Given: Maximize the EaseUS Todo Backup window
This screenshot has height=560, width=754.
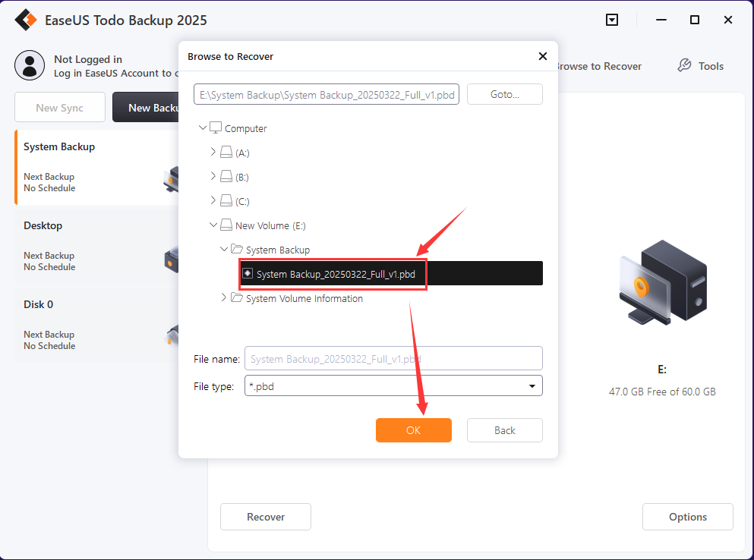Looking at the screenshot, I should (694, 20).
